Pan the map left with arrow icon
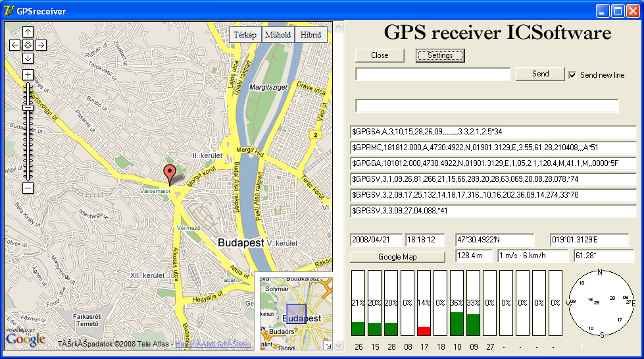 click(x=14, y=45)
